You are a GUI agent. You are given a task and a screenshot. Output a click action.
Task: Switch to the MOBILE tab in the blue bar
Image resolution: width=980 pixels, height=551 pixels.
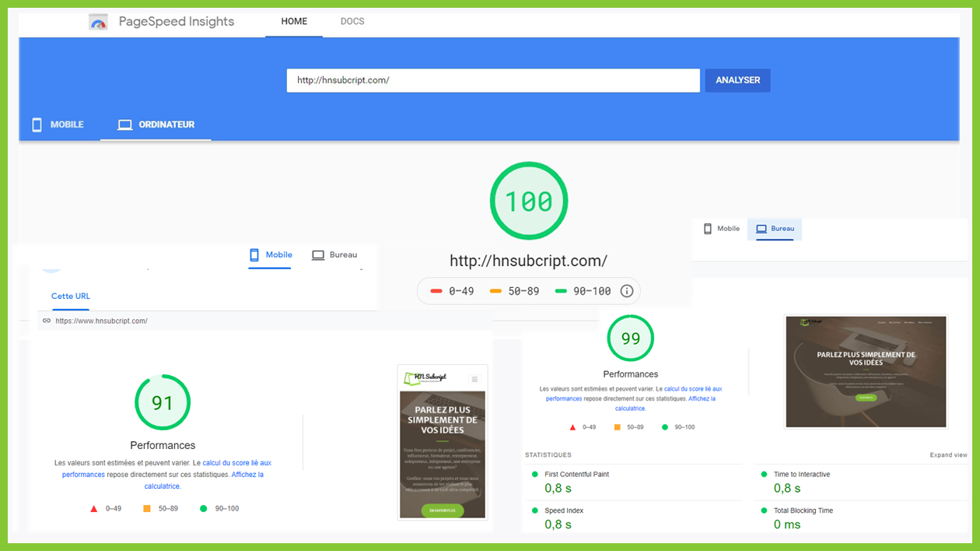coord(58,125)
